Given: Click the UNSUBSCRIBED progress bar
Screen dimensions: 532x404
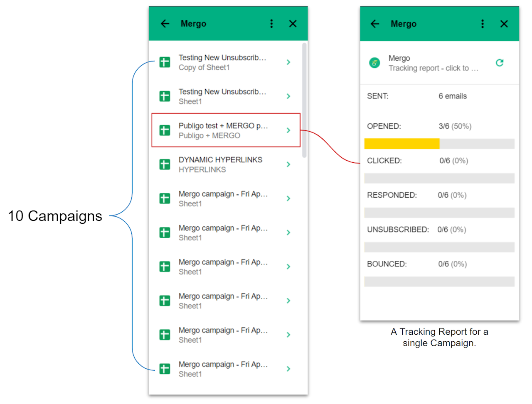Looking at the screenshot, I should (x=439, y=247).
